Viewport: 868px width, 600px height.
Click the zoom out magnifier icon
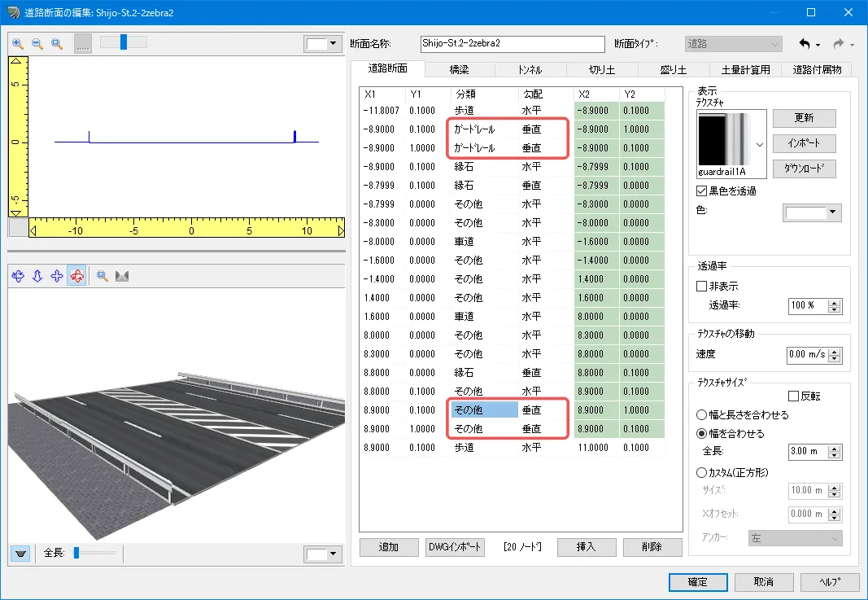pos(37,43)
